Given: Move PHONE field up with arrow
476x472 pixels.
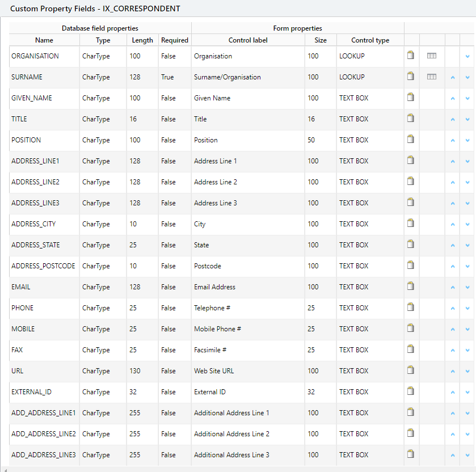Looking at the screenshot, I should (453, 308).
